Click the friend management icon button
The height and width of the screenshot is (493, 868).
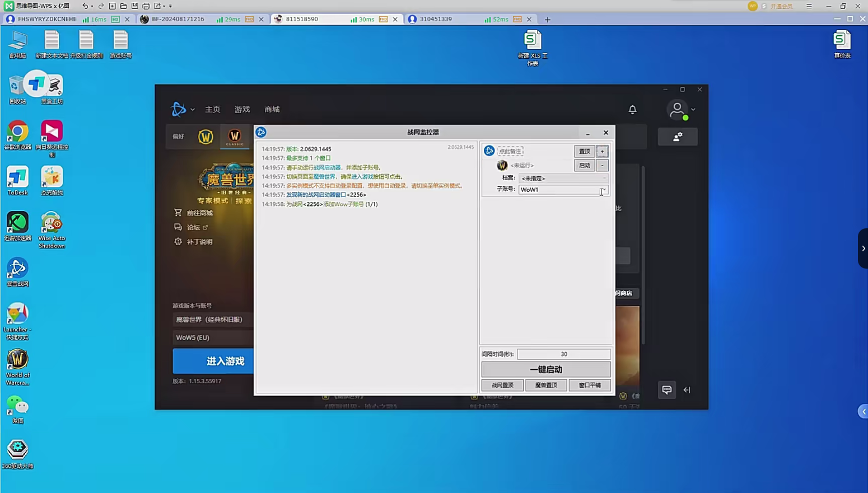click(x=678, y=137)
